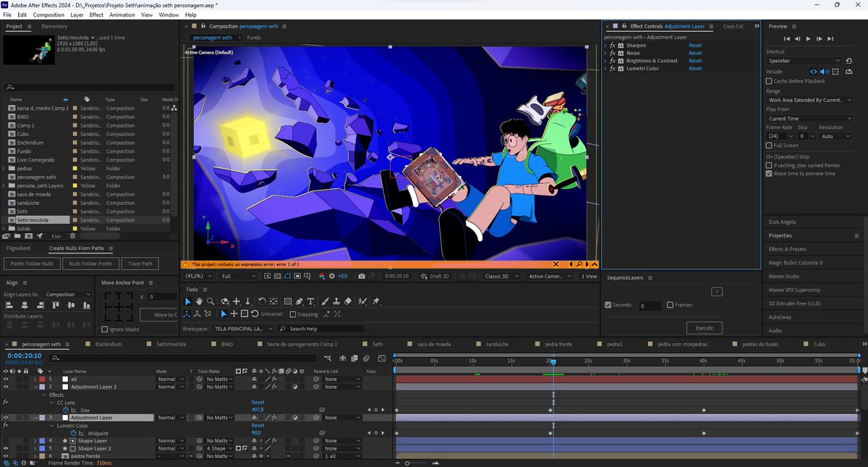
Task: Step to next frame in Preview
Action: pos(820,38)
